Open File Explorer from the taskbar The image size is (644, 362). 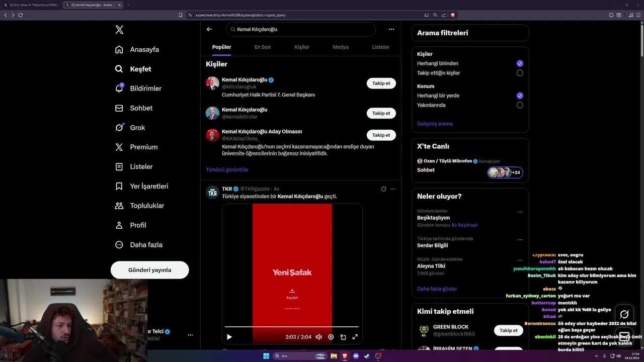(334, 356)
